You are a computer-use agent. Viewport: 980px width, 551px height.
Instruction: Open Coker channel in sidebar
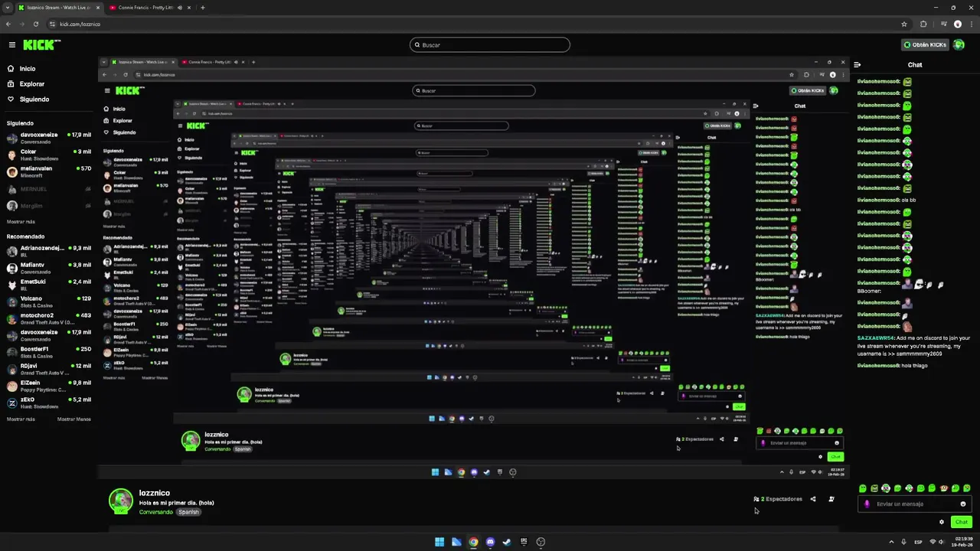(x=49, y=155)
